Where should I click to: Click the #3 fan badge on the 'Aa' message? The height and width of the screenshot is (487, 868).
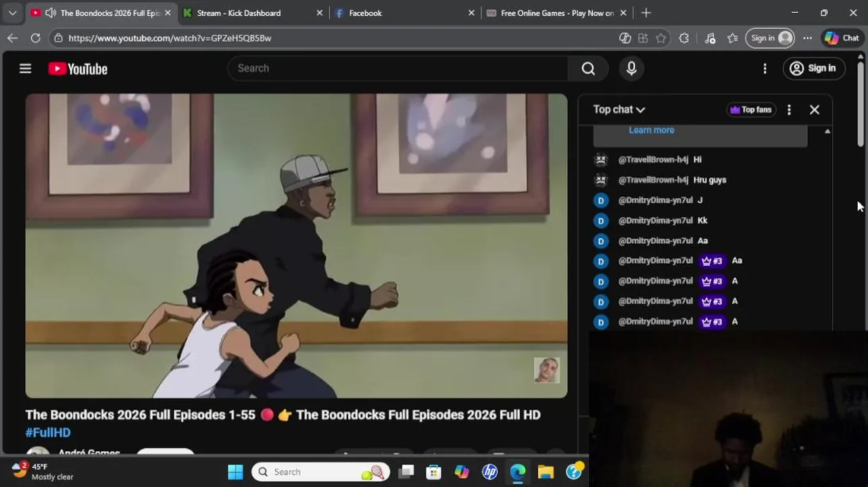click(x=712, y=260)
